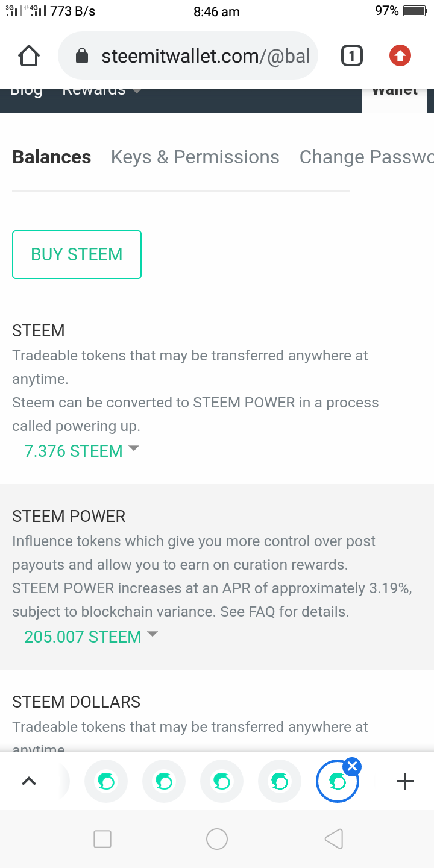Image resolution: width=434 pixels, height=868 pixels.
Task: Switch to the second Steemit tab thumbnail
Action: pyautogui.click(x=164, y=782)
